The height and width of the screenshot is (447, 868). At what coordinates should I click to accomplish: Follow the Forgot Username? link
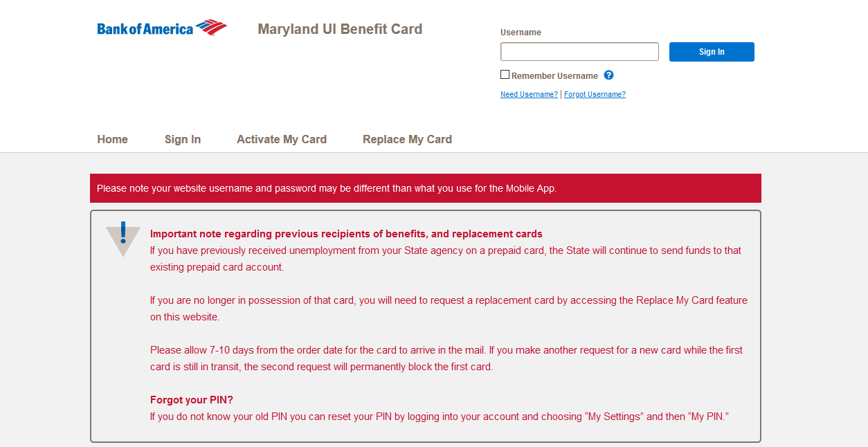tap(595, 95)
